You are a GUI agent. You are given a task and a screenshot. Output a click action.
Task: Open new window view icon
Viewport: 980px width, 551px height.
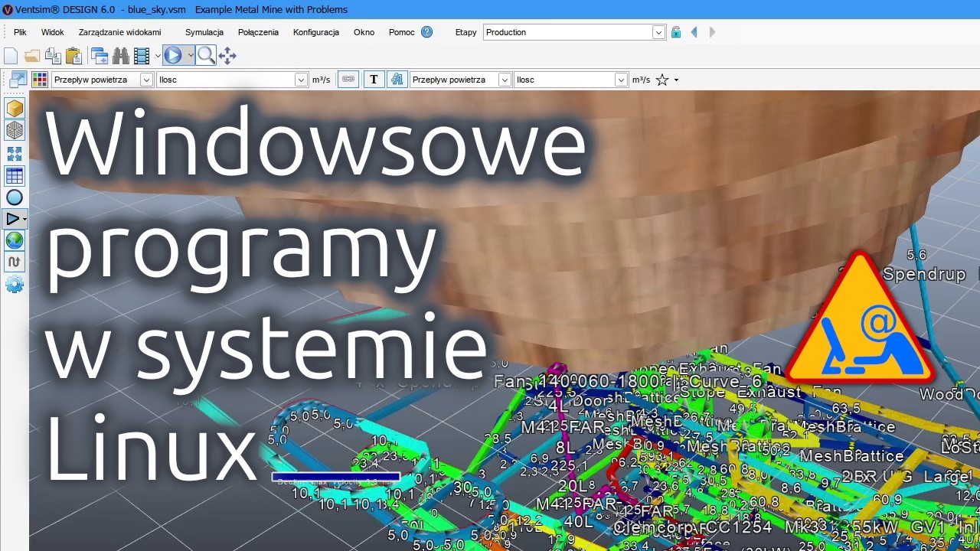[99, 56]
